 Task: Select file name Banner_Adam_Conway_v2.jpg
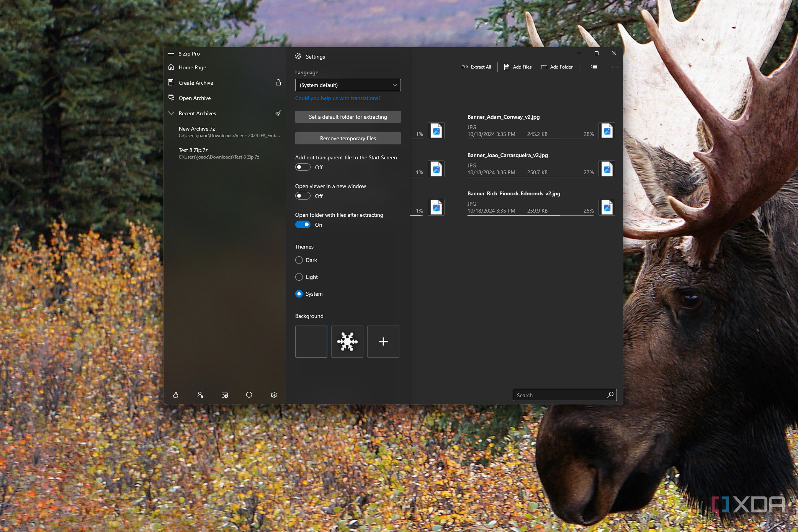click(504, 117)
